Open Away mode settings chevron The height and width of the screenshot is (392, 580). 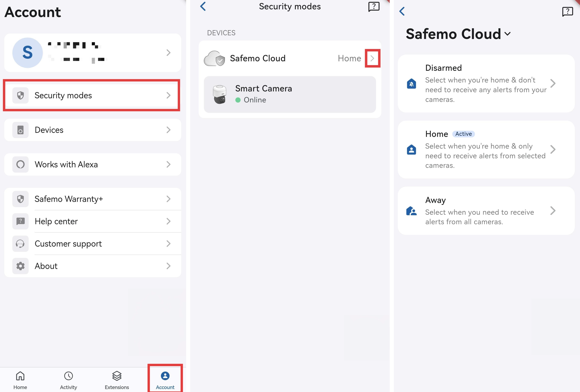(x=553, y=211)
